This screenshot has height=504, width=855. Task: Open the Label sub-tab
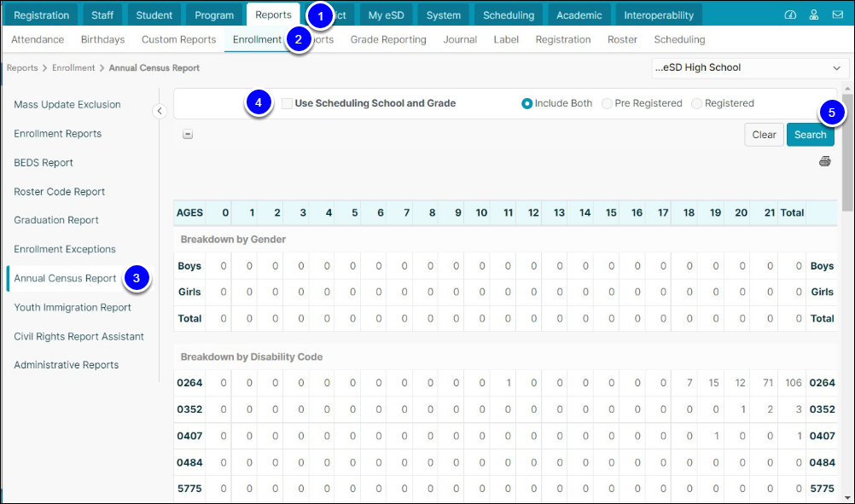(506, 39)
